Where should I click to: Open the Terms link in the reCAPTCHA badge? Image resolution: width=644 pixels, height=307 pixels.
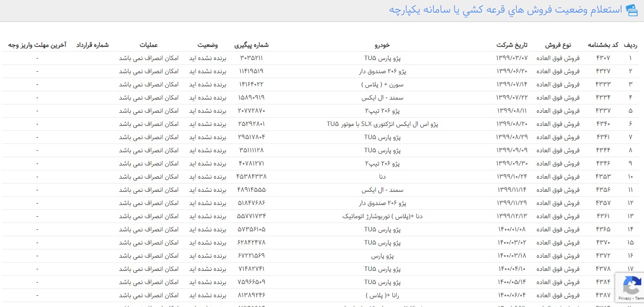pyautogui.click(x=639, y=298)
